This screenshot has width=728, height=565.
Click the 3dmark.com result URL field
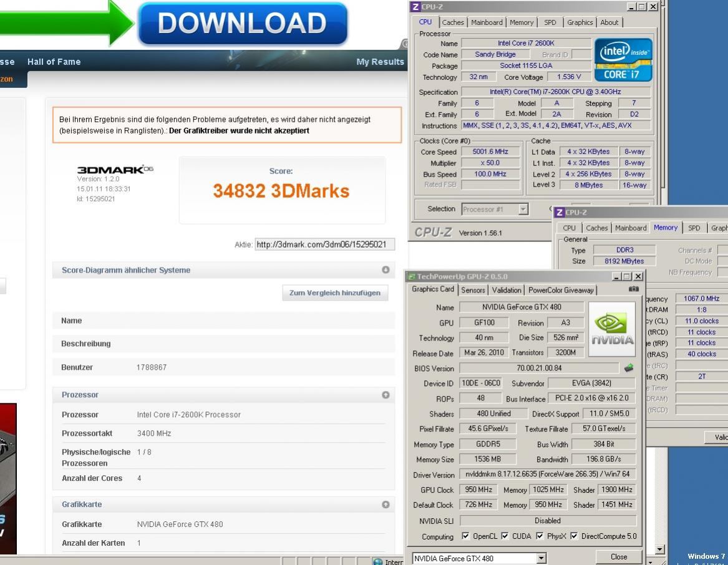click(324, 244)
